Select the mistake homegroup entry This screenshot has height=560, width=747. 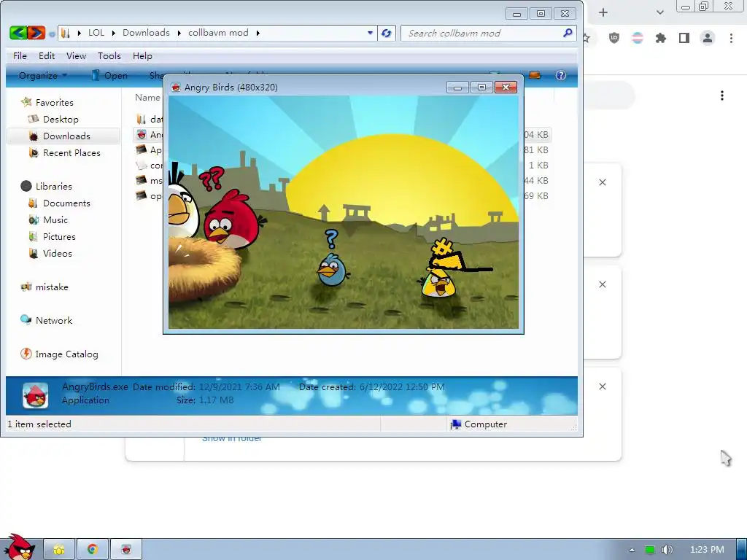coord(44,287)
